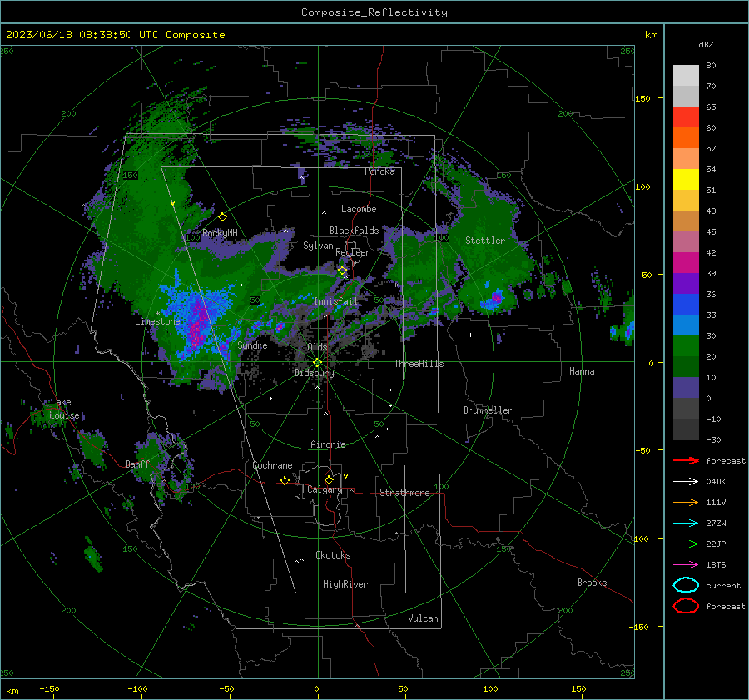Image resolution: width=749 pixels, height=700 pixels.
Task: Click the Olds town label
Action: point(317,347)
